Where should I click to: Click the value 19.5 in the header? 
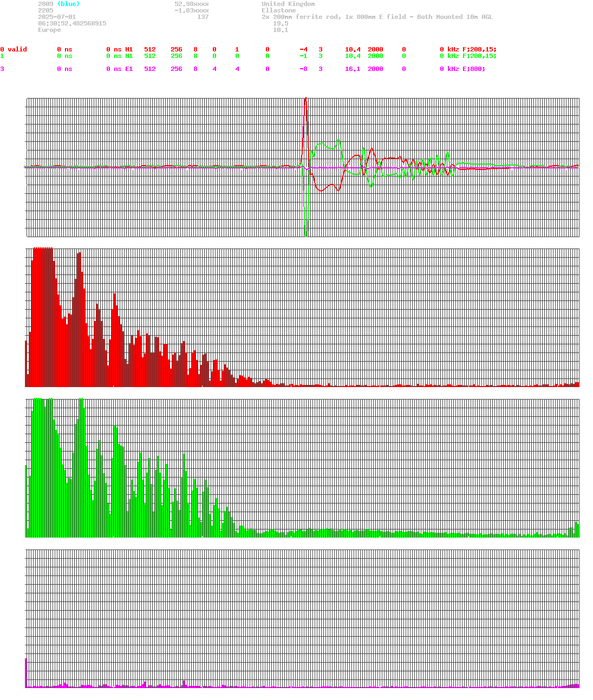tap(281, 23)
